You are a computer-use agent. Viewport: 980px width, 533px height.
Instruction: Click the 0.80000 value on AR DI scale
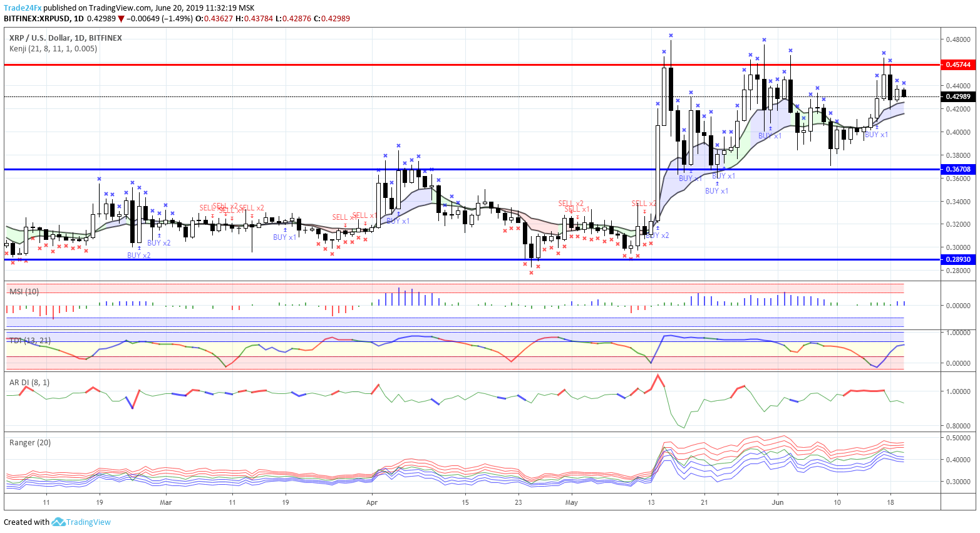[x=958, y=426]
